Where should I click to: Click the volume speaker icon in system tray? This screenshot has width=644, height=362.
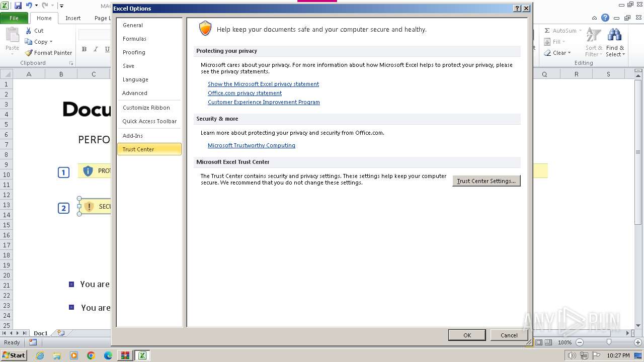click(x=572, y=355)
